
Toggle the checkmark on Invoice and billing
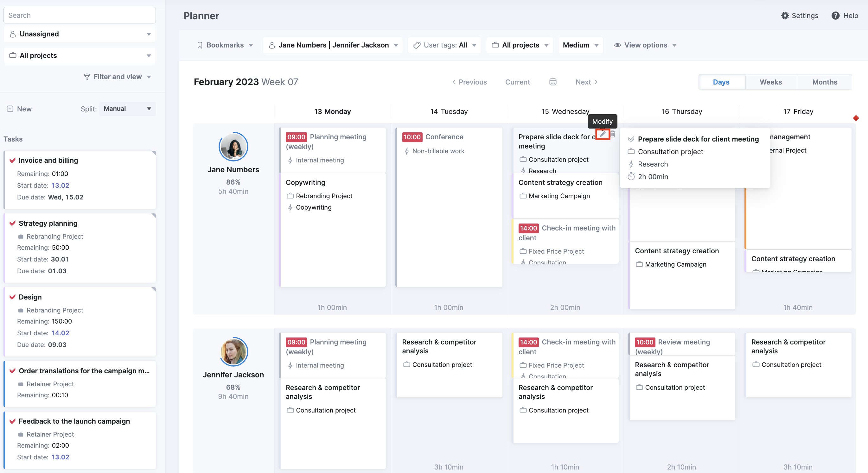tap(12, 160)
